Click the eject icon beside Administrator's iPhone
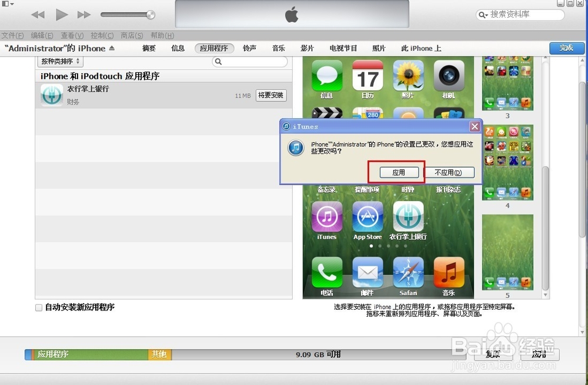Viewport: 588px width, 385px height. [x=112, y=48]
